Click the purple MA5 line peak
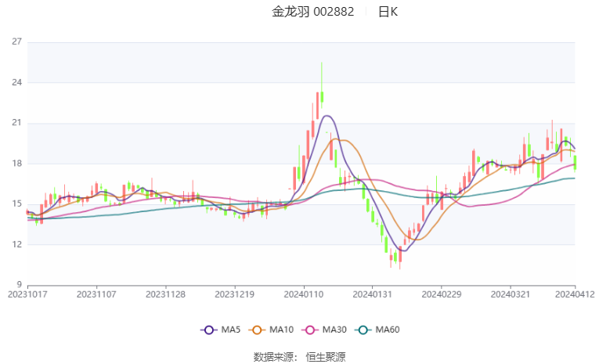The width and height of the screenshot is (599, 364). [327, 115]
